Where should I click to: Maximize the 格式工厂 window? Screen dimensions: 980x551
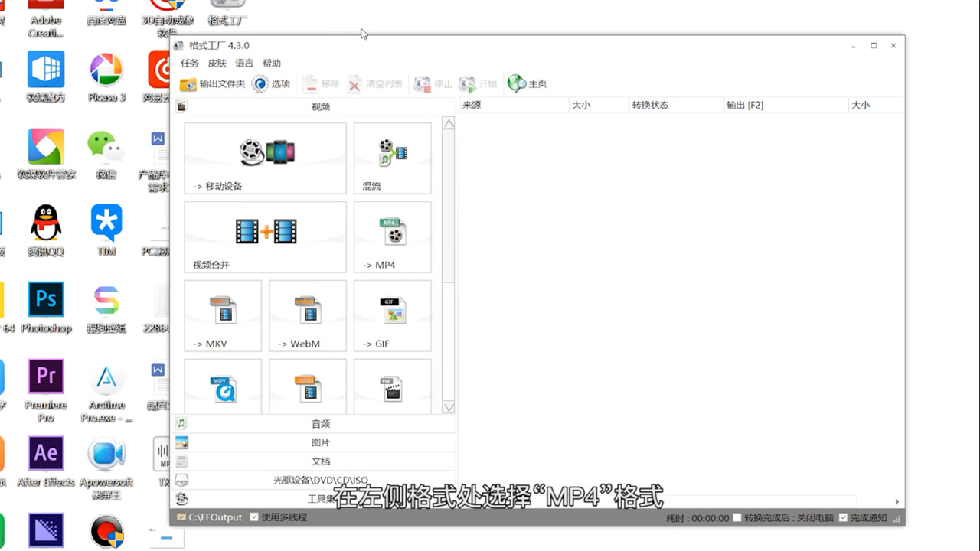874,46
